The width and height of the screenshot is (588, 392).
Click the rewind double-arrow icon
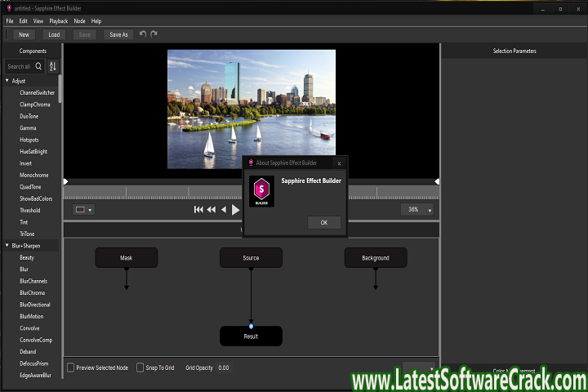[x=211, y=210]
